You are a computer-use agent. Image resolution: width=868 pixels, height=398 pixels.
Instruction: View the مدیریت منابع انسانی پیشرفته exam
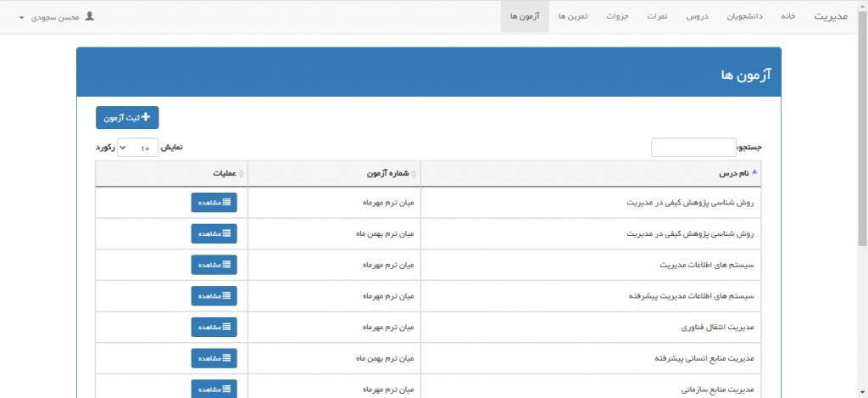tap(214, 358)
